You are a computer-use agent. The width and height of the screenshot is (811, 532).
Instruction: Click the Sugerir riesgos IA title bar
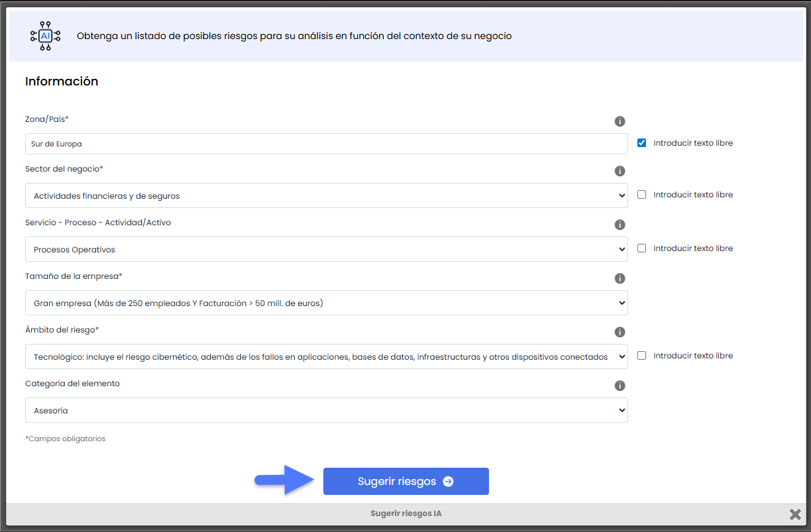coord(405,514)
